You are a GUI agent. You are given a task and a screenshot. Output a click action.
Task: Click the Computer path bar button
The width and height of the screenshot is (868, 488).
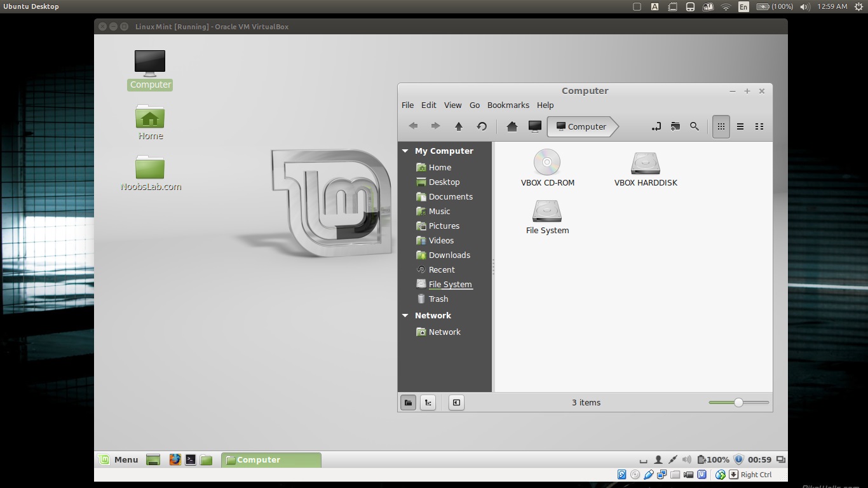tap(582, 126)
